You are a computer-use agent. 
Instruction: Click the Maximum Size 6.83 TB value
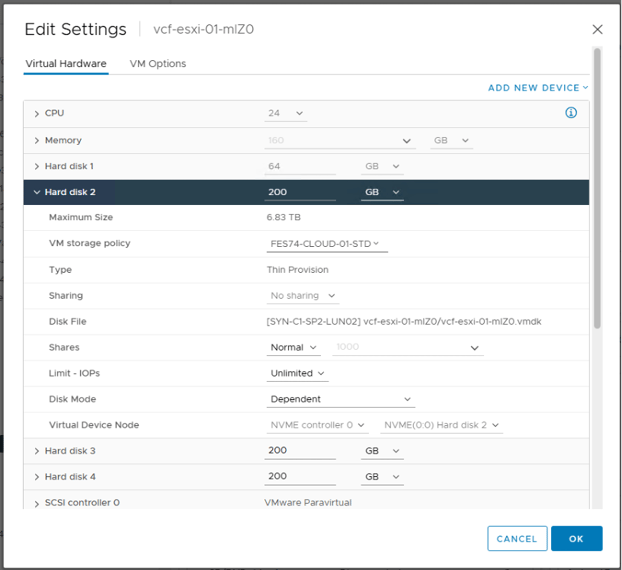pyautogui.click(x=284, y=217)
